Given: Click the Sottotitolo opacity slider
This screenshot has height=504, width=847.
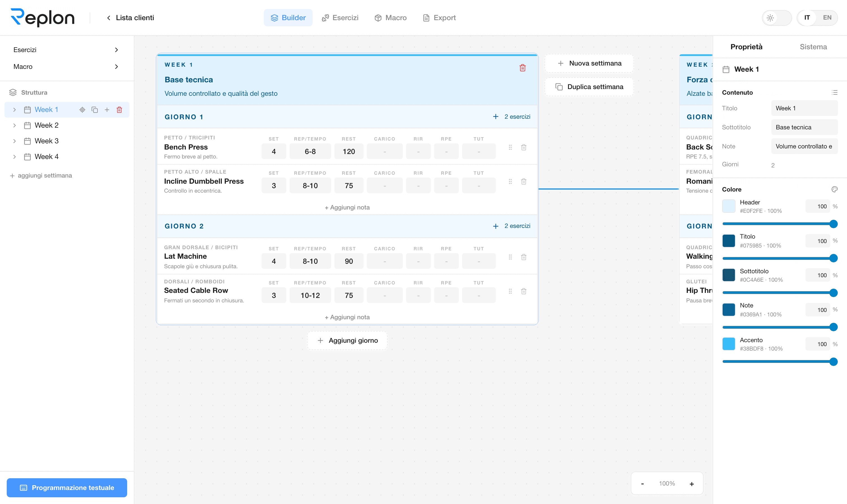Looking at the screenshot, I should [780, 292].
